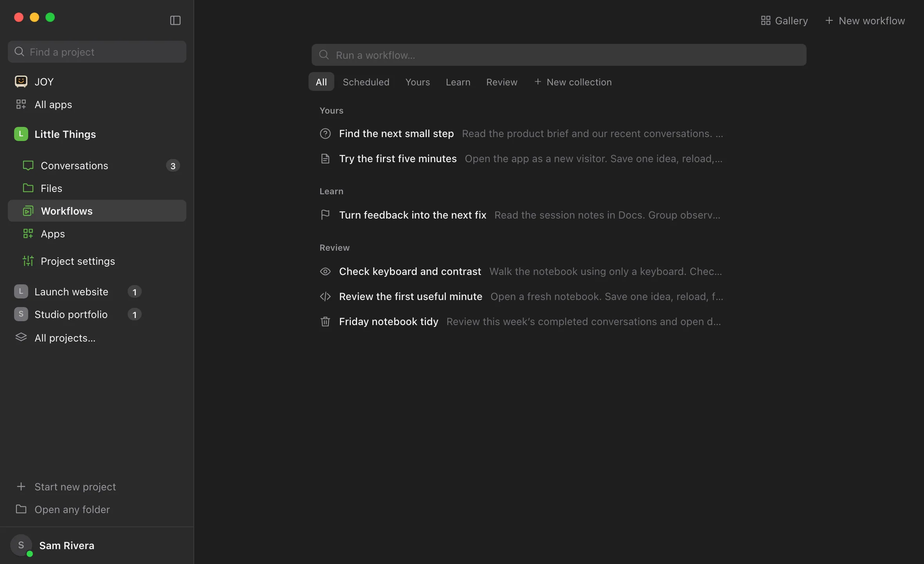Click the document icon for Try the first five minutes

pyautogui.click(x=325, y=159)
